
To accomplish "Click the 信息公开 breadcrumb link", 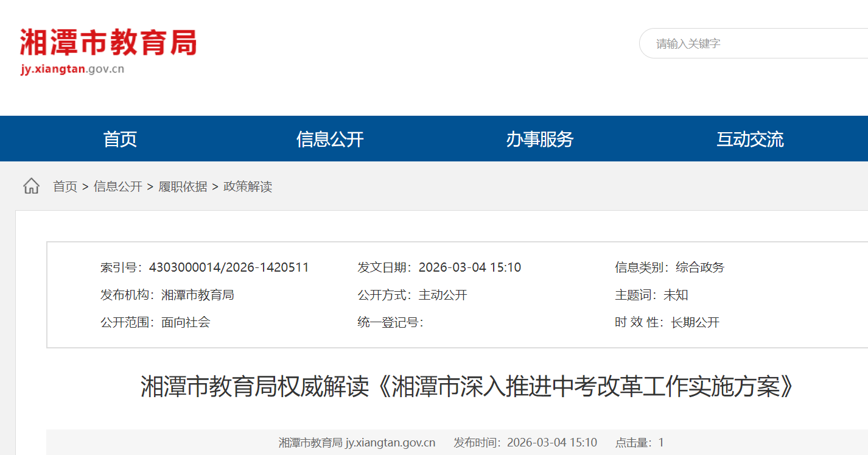I will tap(118, 187).
